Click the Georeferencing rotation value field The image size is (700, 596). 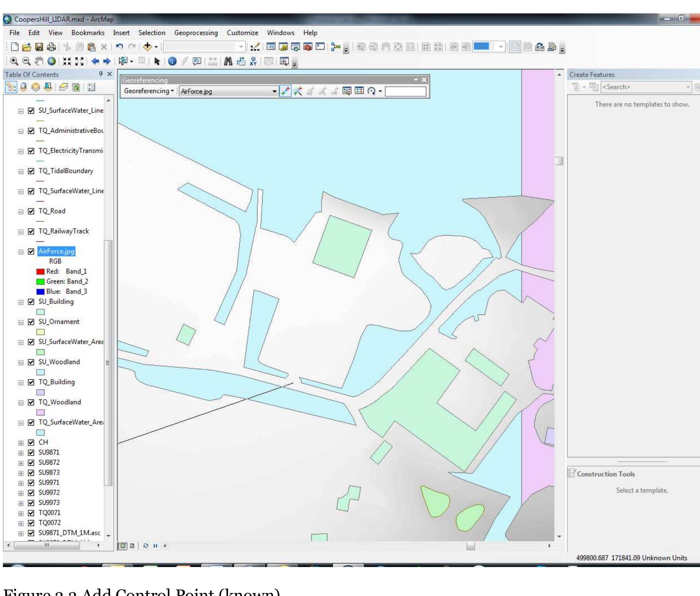pyautogui.click(x=405, y=91)
